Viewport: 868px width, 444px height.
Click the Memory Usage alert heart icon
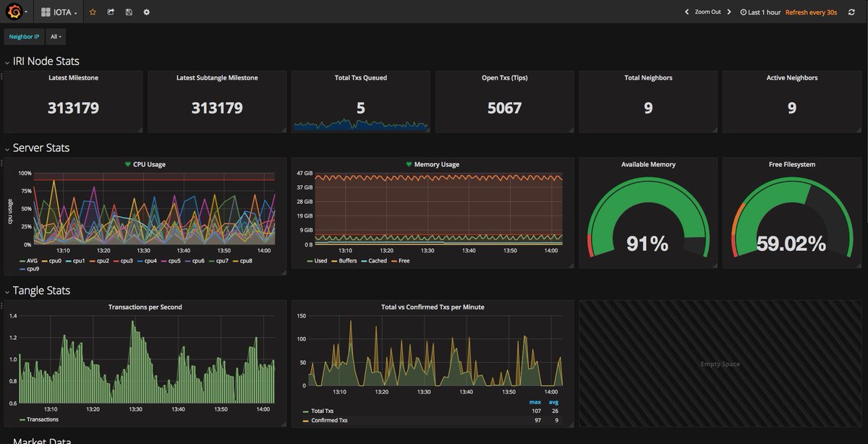click(x=409, y=165)
